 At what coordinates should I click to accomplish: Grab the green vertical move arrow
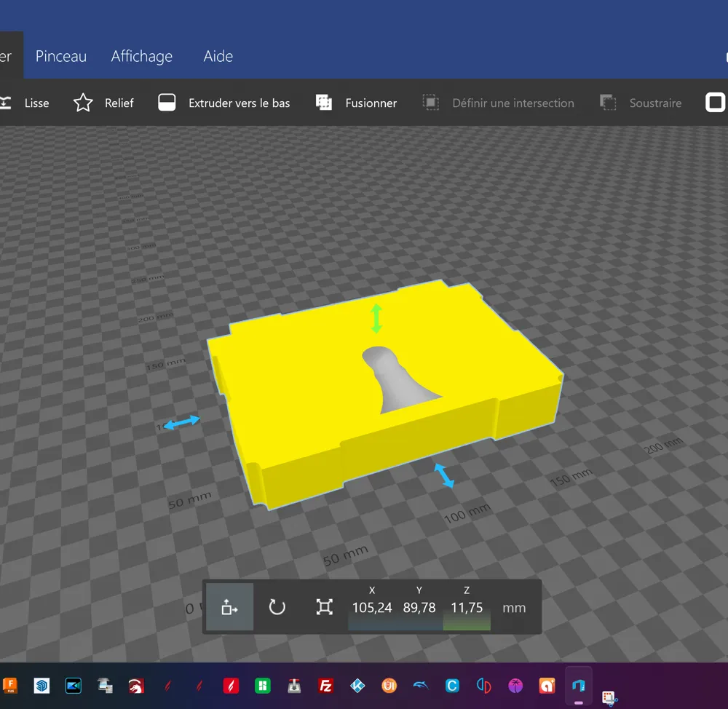coord(376,319)
